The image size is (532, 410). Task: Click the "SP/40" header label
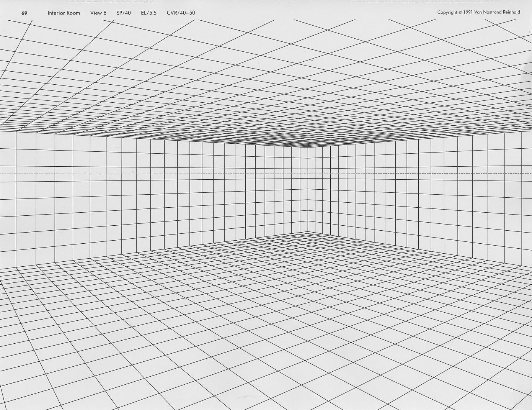123,13
